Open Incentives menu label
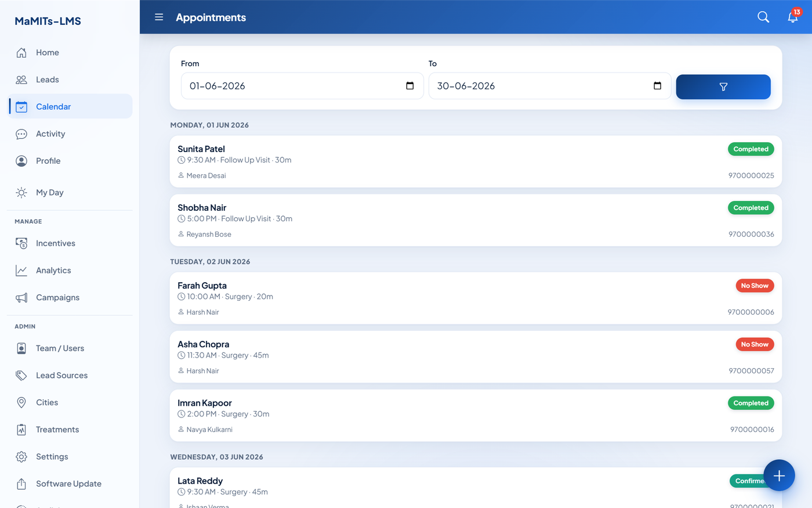This screenshot has width=812, height=508. (56, 243)
